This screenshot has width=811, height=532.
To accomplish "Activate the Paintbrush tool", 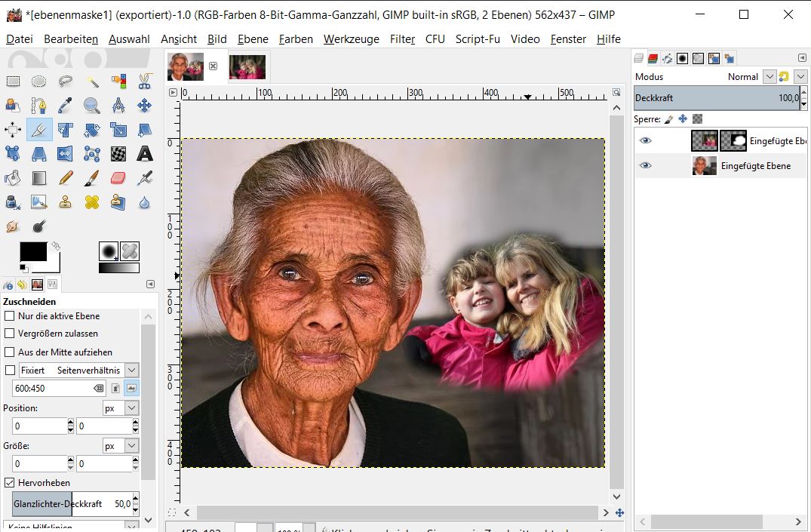I will [92, 178].
